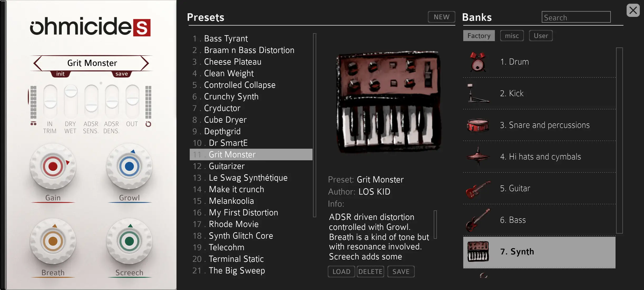644x290 pixels.
Task: Select the Braam n Bass Distortion preset
Action: [251, 50]
